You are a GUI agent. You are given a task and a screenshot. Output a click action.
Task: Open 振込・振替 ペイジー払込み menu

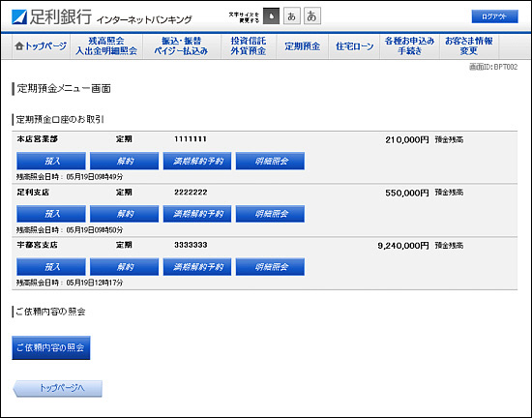[x=181, y=45]
